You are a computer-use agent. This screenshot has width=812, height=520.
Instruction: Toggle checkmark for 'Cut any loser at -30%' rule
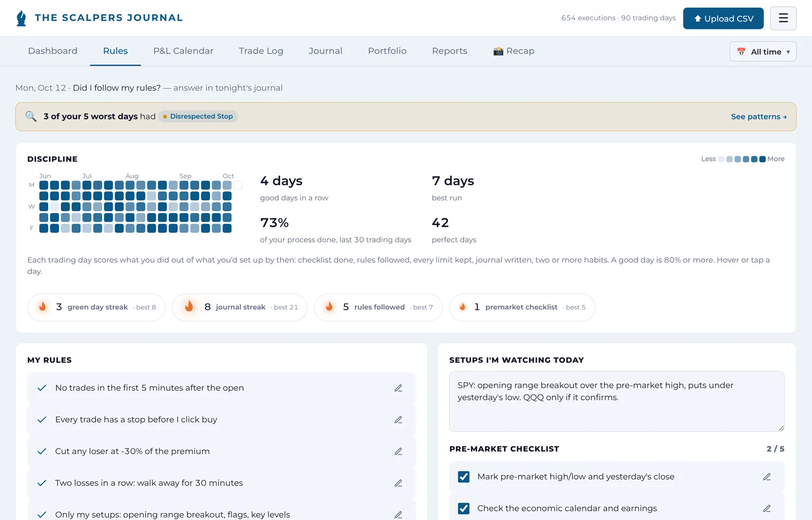pos(42,452)
